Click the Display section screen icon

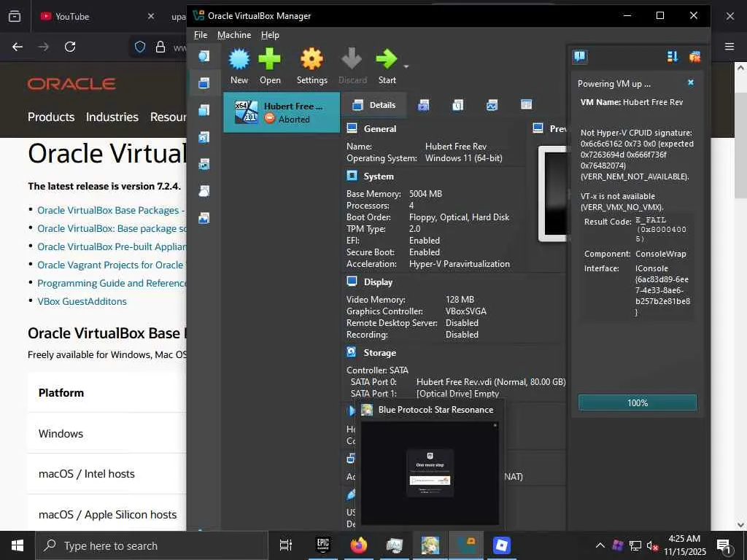click(352, 281)
